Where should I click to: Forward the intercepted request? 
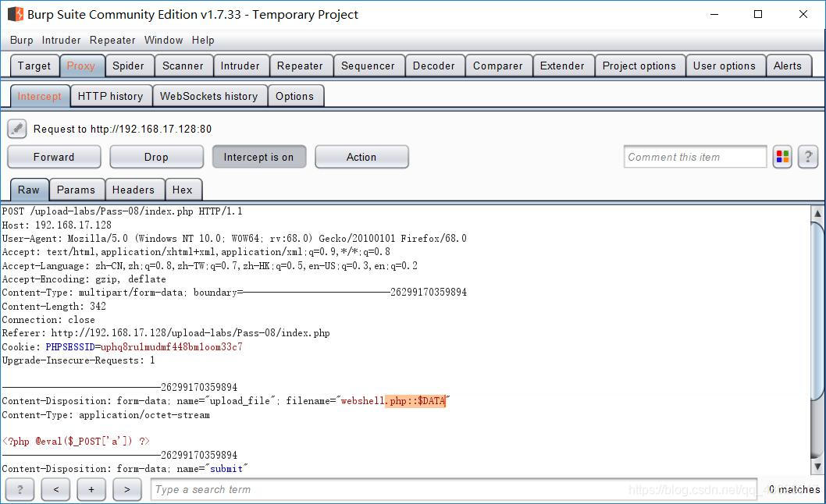[x=54, y=157]
